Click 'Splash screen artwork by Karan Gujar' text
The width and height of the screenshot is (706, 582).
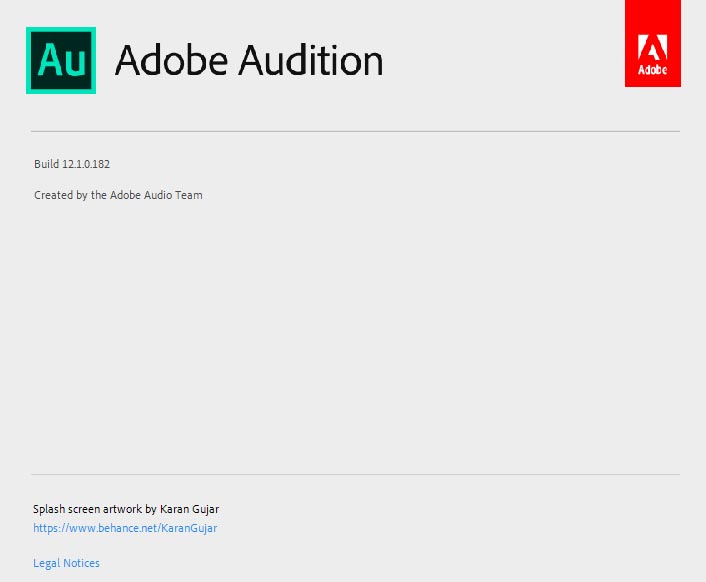[x=126, y=509]
